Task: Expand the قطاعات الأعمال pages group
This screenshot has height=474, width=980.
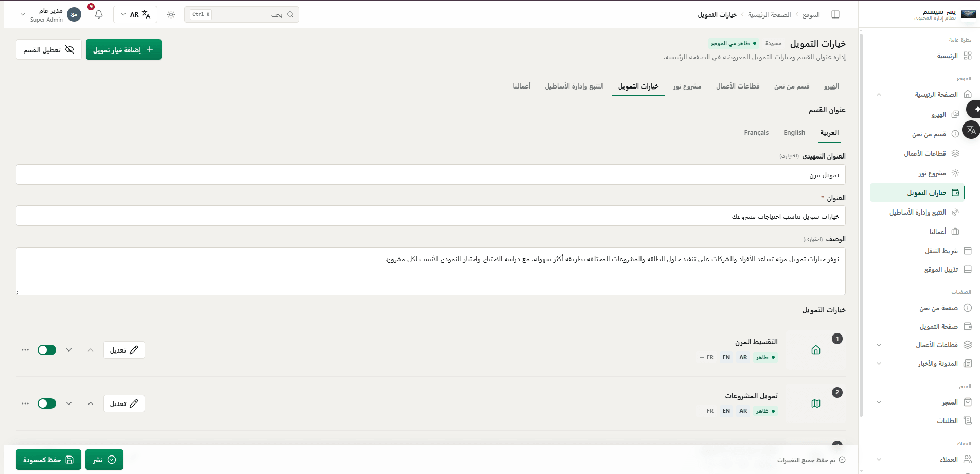Action: pos(879,345)
